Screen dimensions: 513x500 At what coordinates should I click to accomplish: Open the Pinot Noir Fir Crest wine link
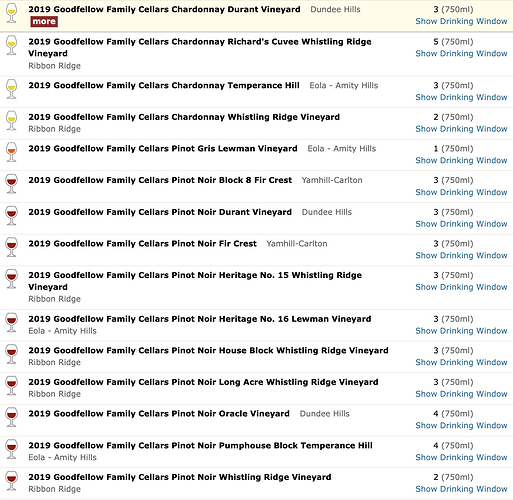coord(142,244)
